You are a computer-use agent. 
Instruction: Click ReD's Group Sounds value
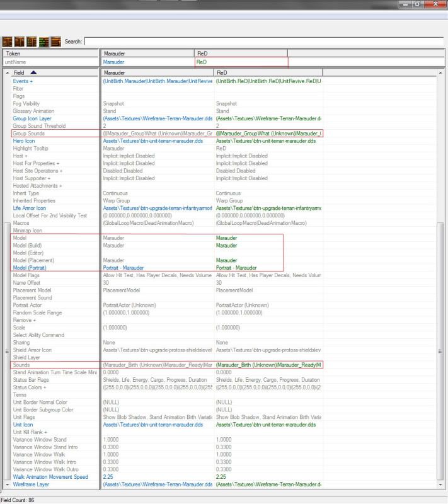268,134
